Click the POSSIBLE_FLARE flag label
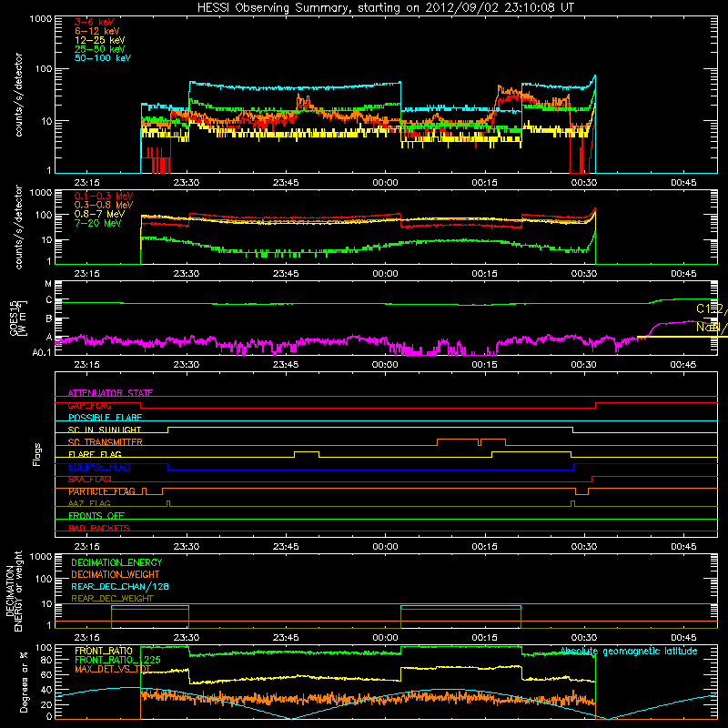The width and height of the screenshot is (728, 728). (105, 418)
